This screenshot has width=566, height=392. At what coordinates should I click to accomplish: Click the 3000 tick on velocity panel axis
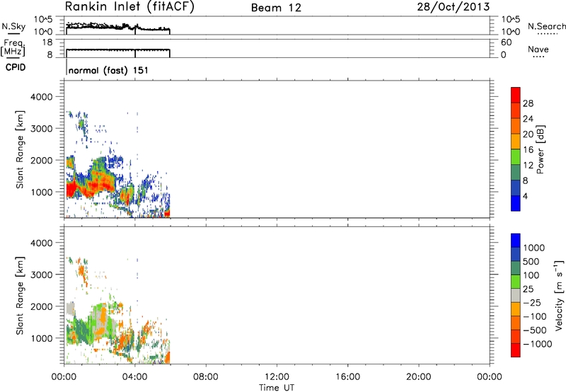41,275
